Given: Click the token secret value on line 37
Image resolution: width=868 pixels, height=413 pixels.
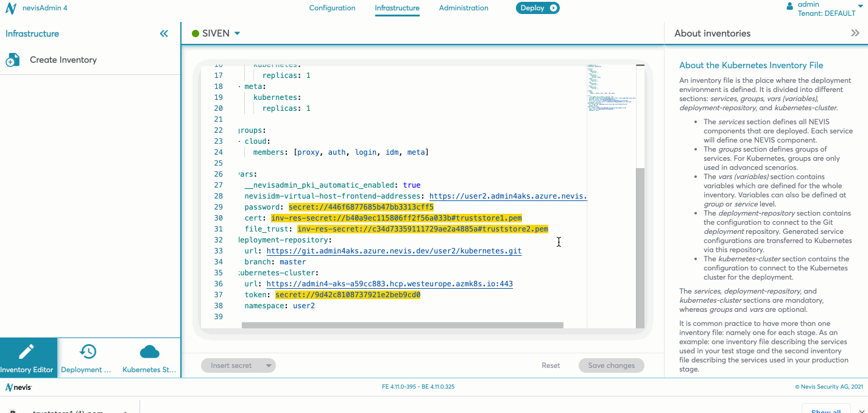Looking at the screenshot, I should coord(348,295).
